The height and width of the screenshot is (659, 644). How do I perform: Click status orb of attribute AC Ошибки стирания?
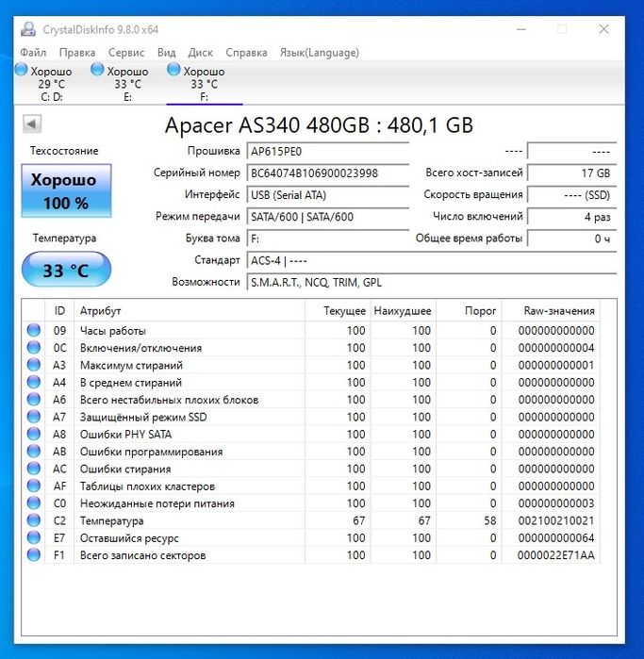pyautogui.click(x=34, y=469)
